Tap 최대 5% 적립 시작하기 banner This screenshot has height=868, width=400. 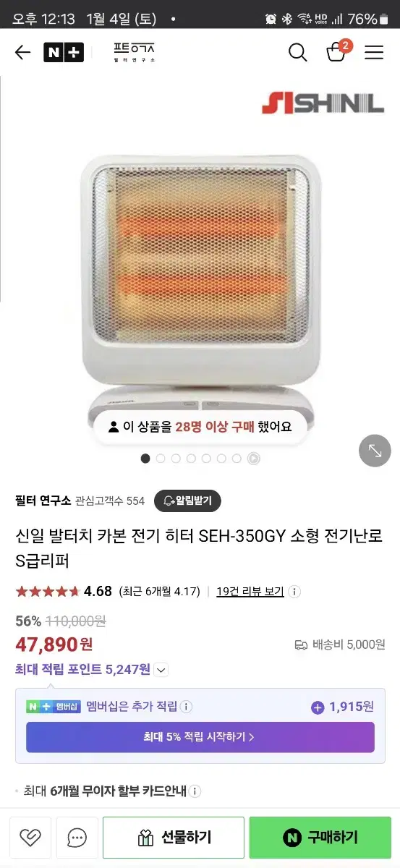pos(200,737)
